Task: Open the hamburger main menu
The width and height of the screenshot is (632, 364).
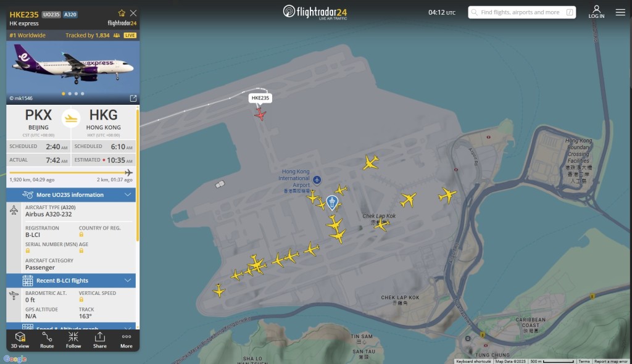Action: coord(620,12)
